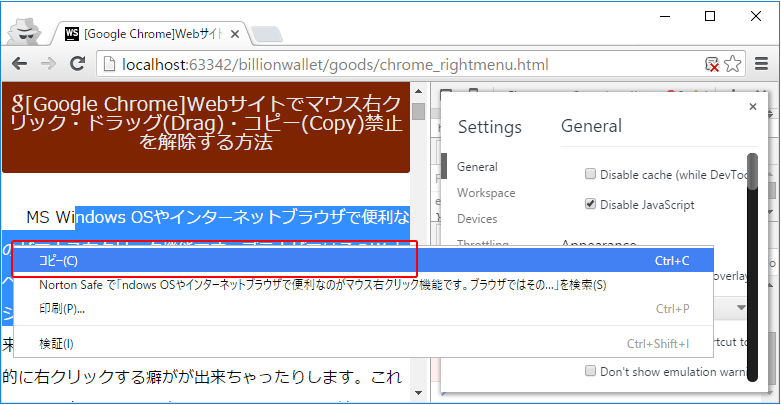
Task: Open Workspace settings section
Action: (x=486, y=193)
